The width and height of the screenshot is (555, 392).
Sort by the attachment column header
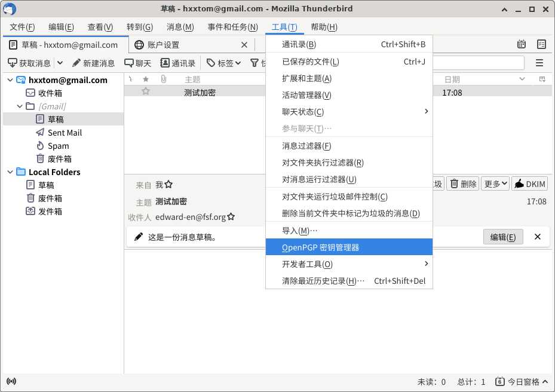[x=163, y=79]
